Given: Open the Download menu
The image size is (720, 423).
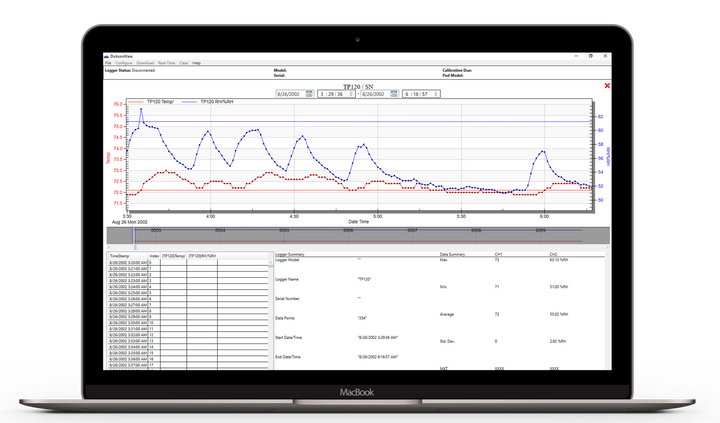Looking at the screenshot, I should click(x=145, y=63).
